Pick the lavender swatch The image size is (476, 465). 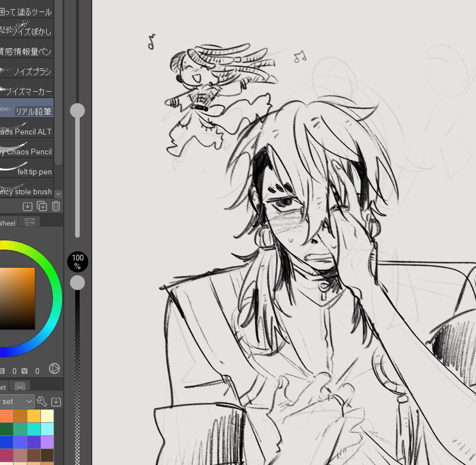point(47,442)
